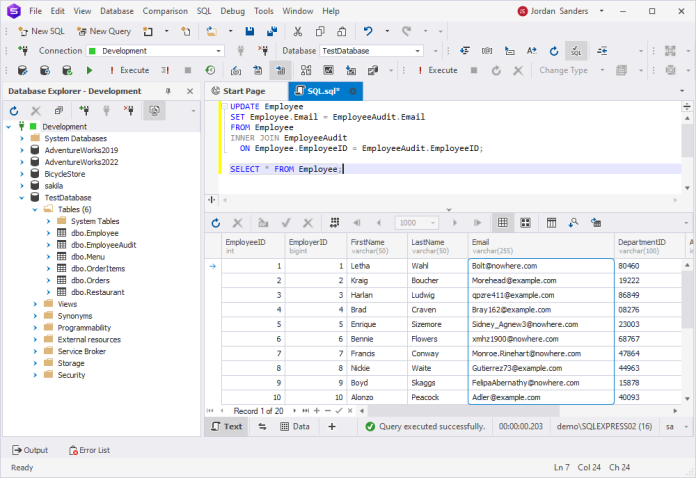Click the New SQL button
The image size is (696, 478).
tap(41, 31)
